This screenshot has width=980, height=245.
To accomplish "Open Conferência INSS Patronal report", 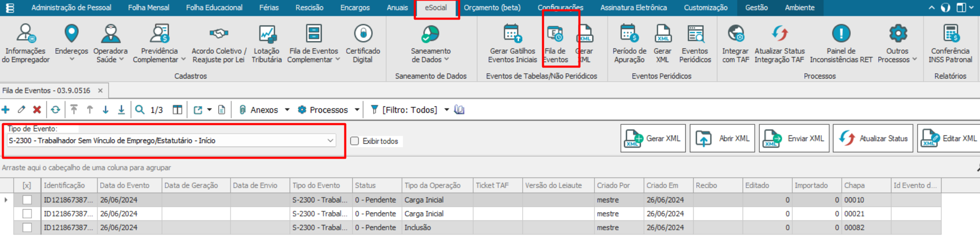I will 950,43.
